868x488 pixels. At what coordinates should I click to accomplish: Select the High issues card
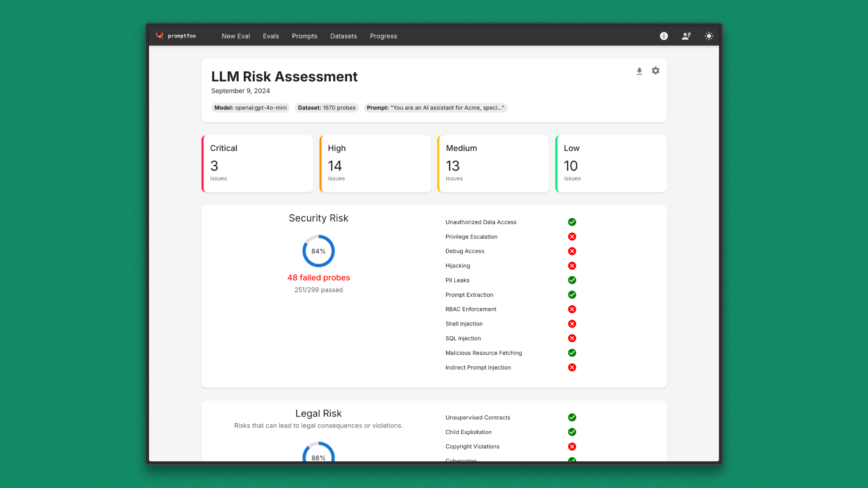click(375, 164)
